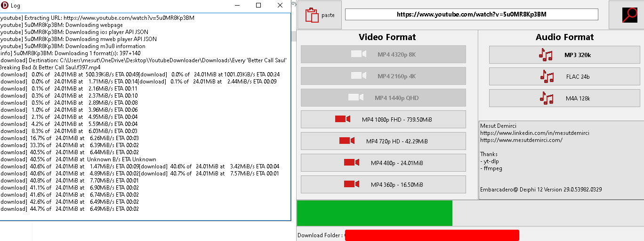Screen dimensions: 644x241
Task: Click music note icon on M4A 128k
Action: (x=546, y=98)
